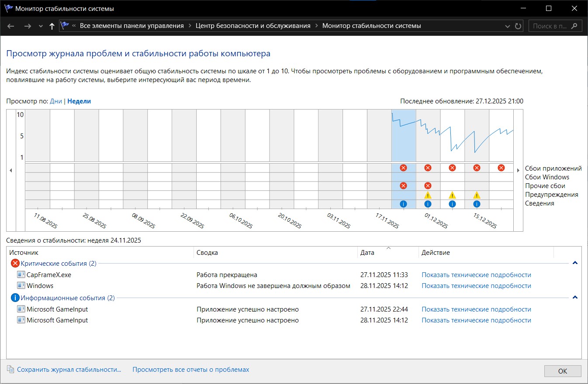Show technical details for CapFrameX.exe
Viewport: 588px width, 384px height.
(x=476, y=275)
